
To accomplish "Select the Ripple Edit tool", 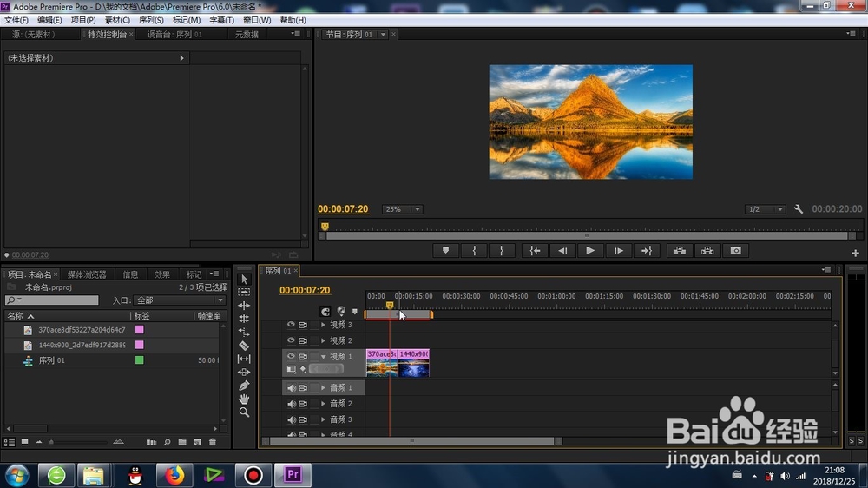I will click(244, 305).
